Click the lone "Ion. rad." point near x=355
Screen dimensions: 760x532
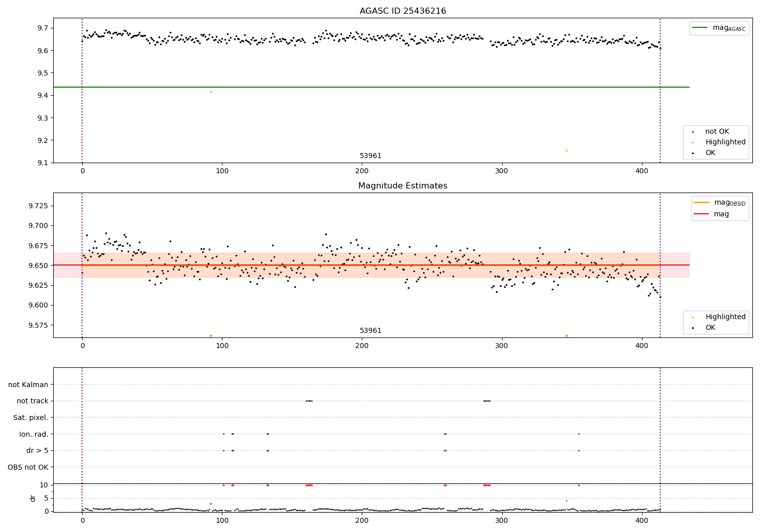[579, 434]
